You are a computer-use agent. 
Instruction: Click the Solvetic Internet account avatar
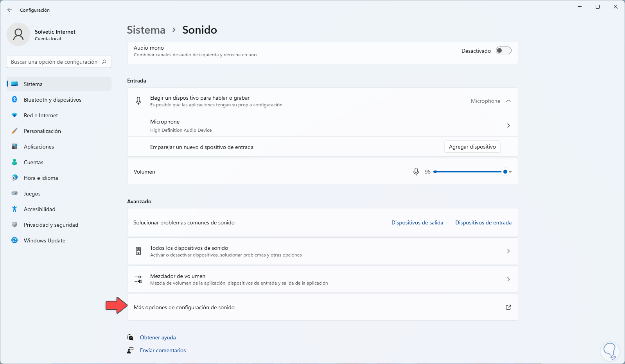click(18, 34)
